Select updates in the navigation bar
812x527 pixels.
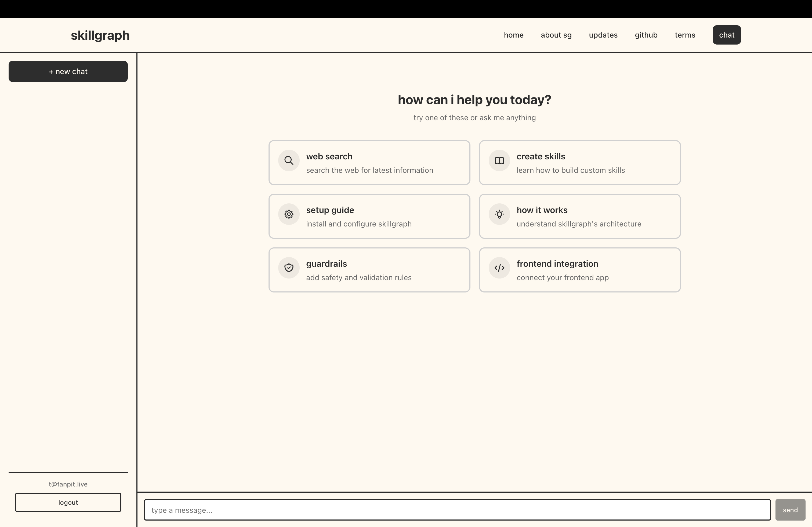[603, 35]
